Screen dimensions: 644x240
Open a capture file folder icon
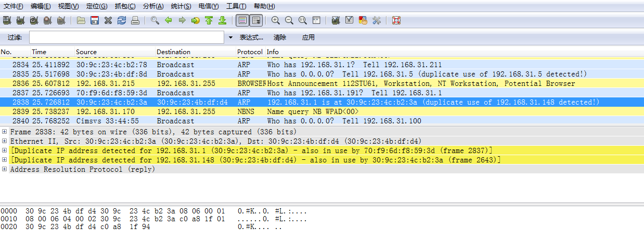(81, 20)
